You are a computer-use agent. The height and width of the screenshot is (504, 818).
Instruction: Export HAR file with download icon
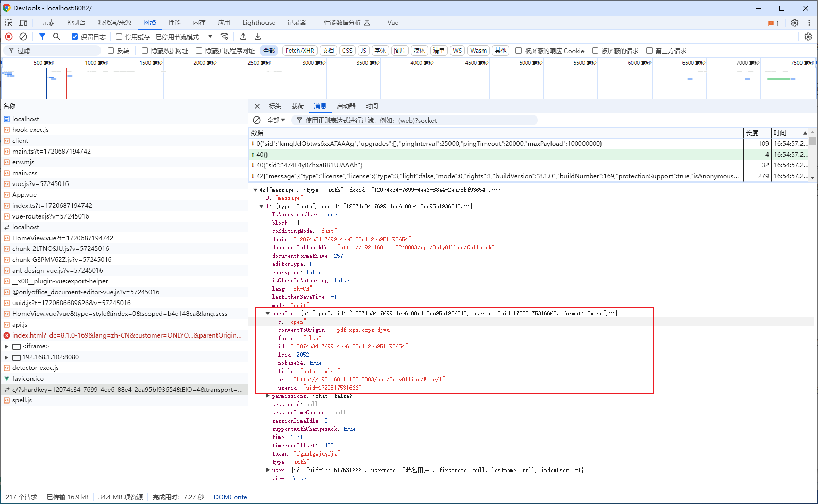[x=258, y=37]
